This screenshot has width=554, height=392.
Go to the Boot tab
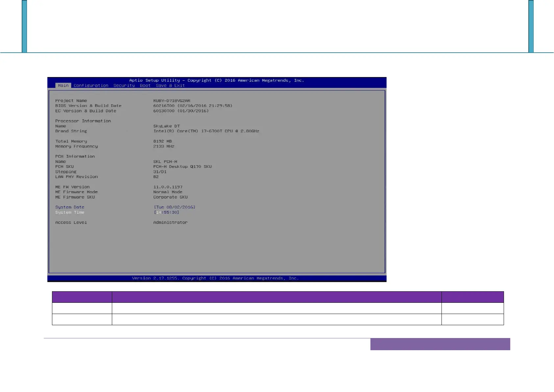click(x=145, y=86)
